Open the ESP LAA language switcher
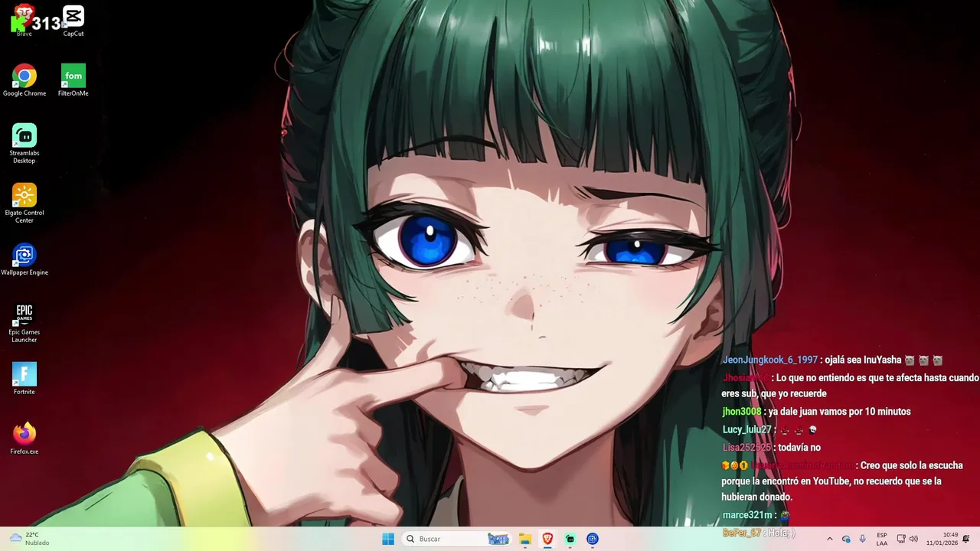This screenshot has height=551, width=980. point(882,539)
